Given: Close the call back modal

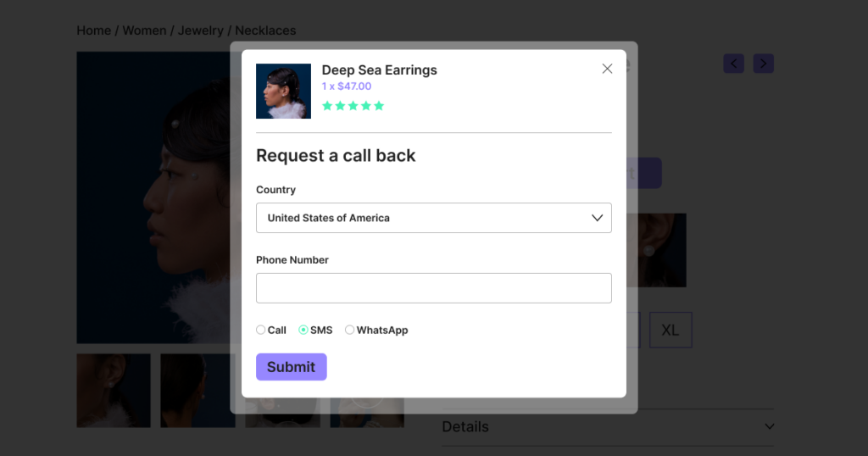Looking at the screenshot, I should coord(607,69).
